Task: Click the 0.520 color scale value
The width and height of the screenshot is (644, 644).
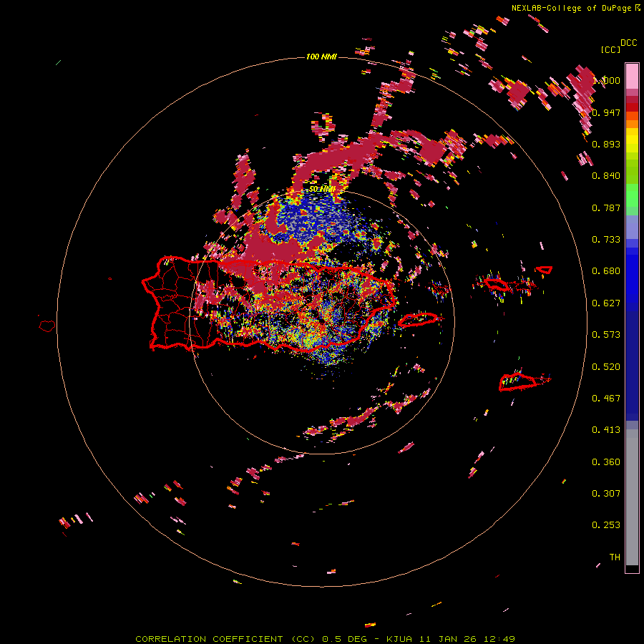Action: pyautogui.click(x=606, y=366)
